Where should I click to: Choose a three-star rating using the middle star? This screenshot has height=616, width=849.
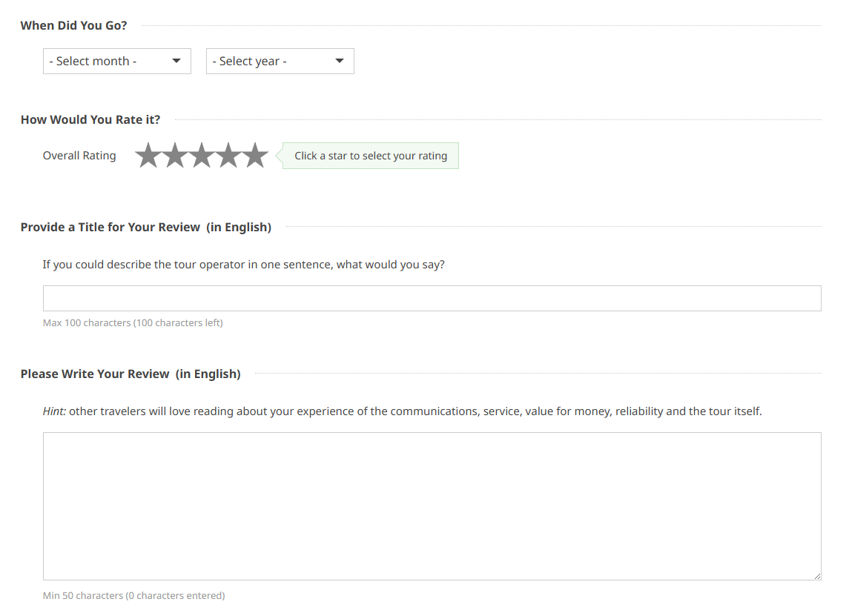click(202, 156)
